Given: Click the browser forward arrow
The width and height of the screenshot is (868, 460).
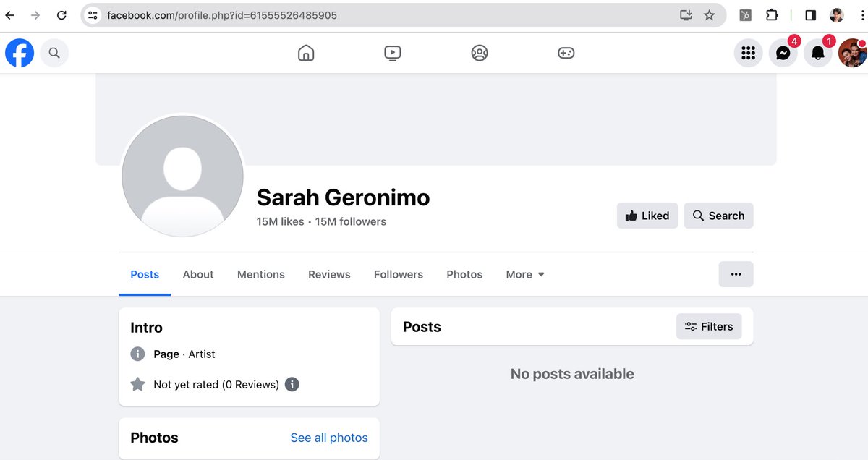Looking at the screenshot, I should click(x=35, y=15).
